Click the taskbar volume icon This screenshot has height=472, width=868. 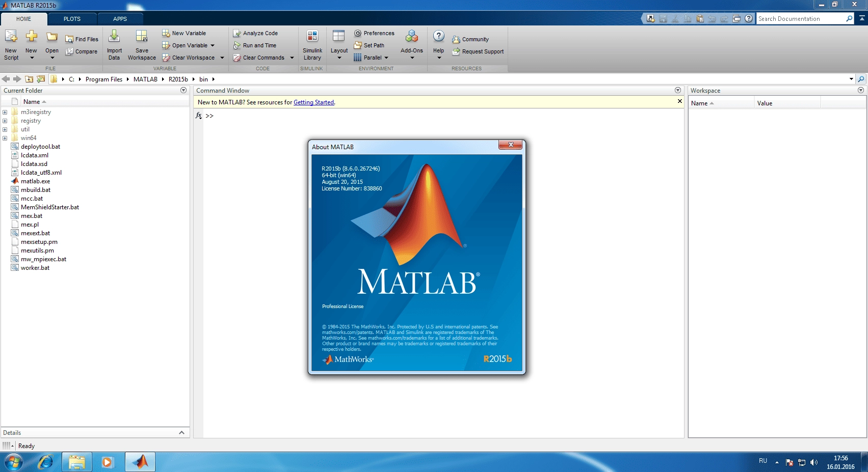tap(814, 462)
